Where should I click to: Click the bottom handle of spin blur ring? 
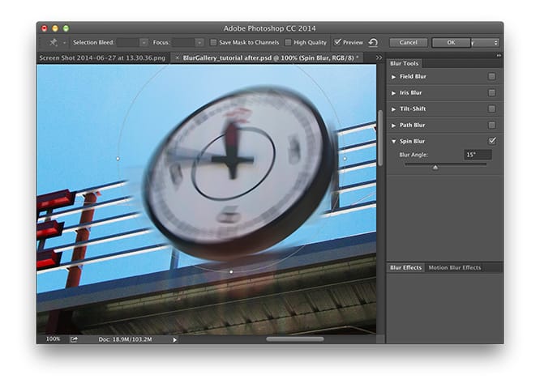(x=232, y=271)
